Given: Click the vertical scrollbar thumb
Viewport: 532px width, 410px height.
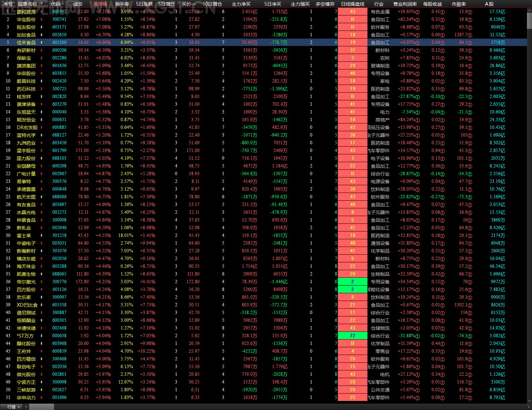Looking at the screenshot, I should point(529,21).
